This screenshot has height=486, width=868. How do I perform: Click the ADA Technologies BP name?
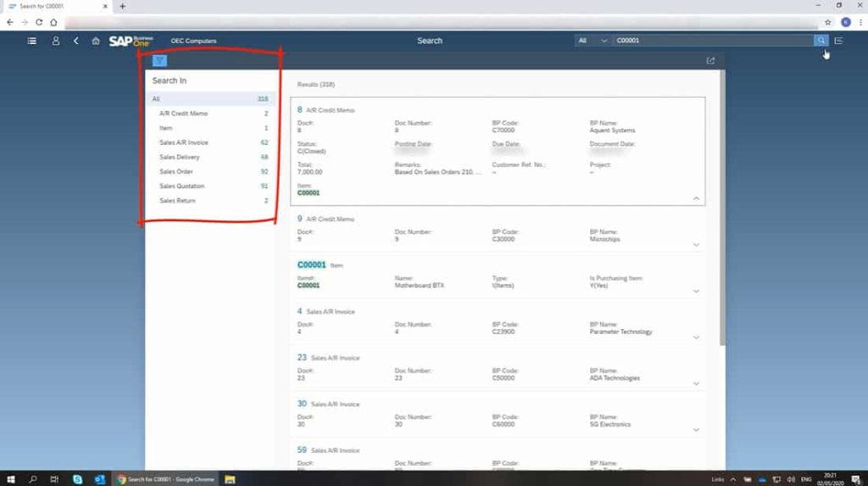(x=615, y=378)
